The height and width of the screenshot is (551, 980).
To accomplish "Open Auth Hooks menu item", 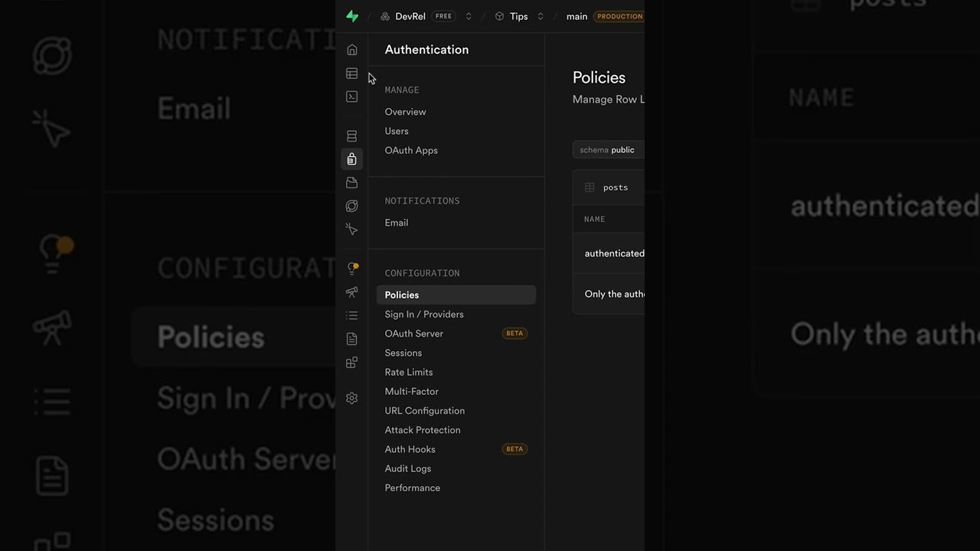I will point(410,449).
